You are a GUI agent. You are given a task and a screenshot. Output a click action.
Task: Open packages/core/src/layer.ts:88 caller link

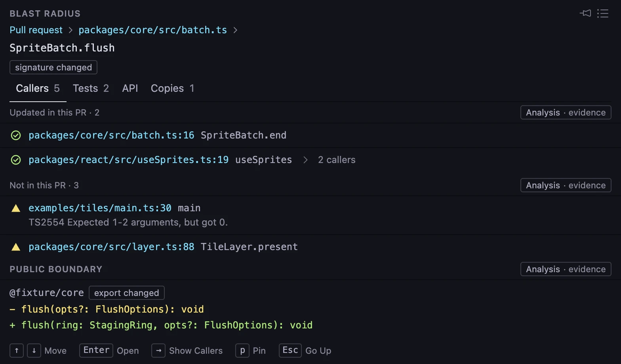tap(111, 247)
